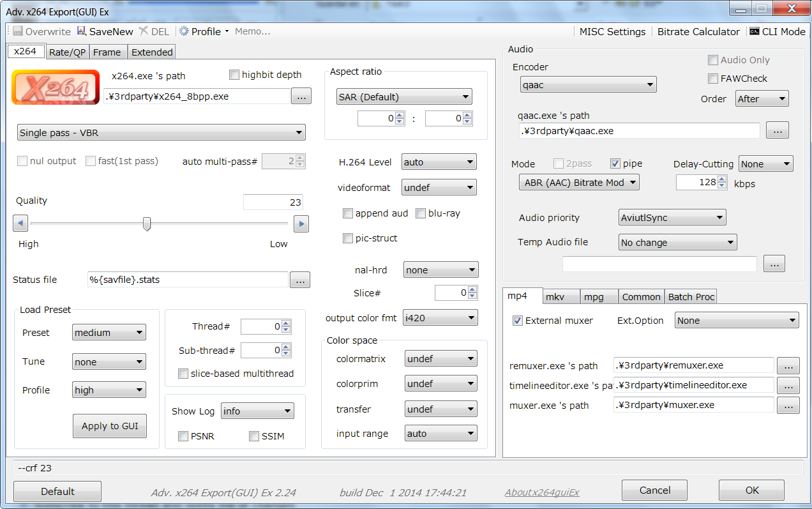Click the Quality value field
Image resolution: width=812 pixels, height=509 pixels.
click(x=273, y=202)
